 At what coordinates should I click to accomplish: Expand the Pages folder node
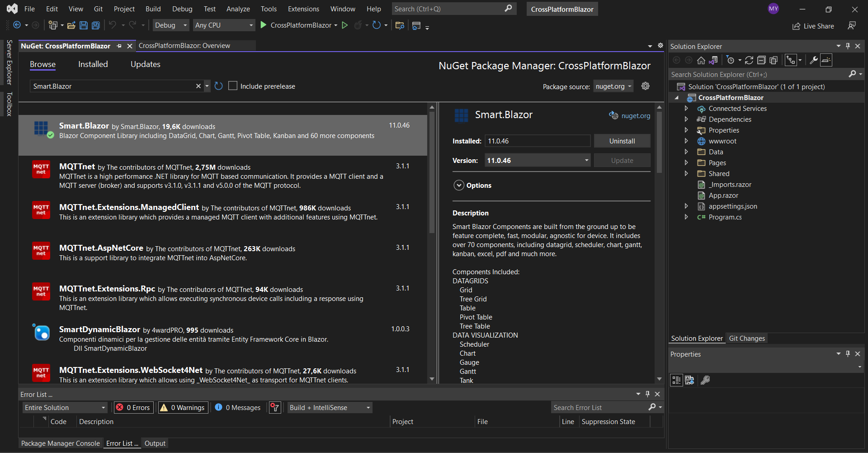[686, 162]
